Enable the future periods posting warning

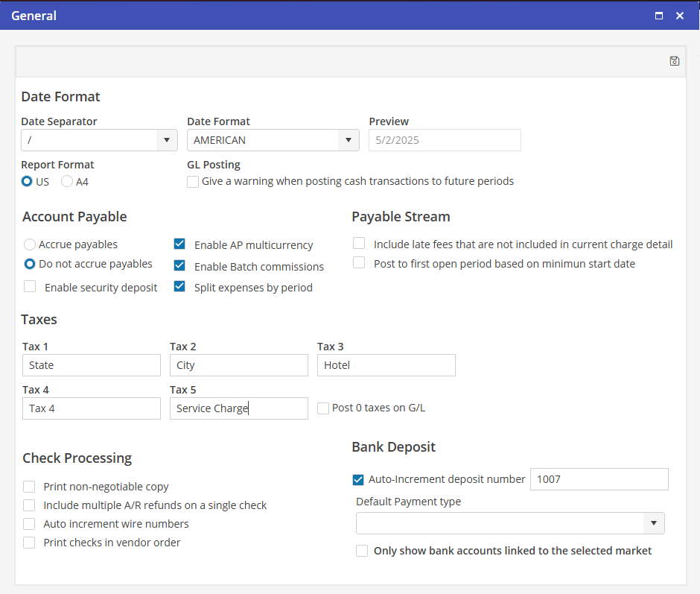click(193, 181)
